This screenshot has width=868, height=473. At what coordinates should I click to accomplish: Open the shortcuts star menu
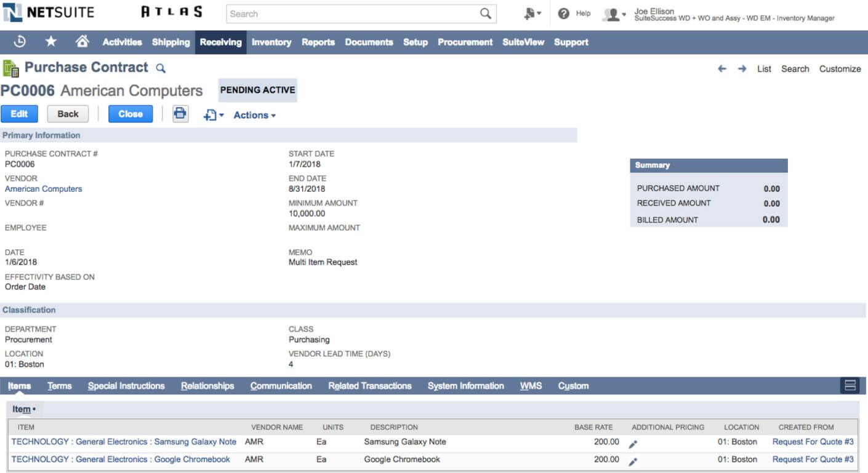tap(52, 42)
